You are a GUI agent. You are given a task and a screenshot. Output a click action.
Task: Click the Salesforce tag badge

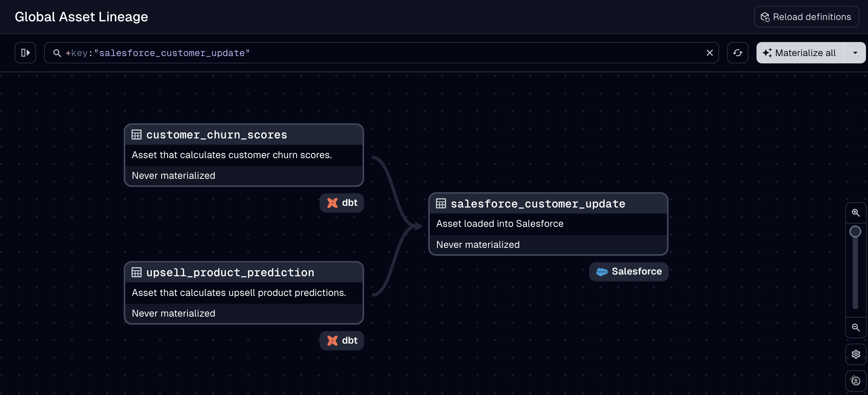pyautogui.click(x=628, y=272)
